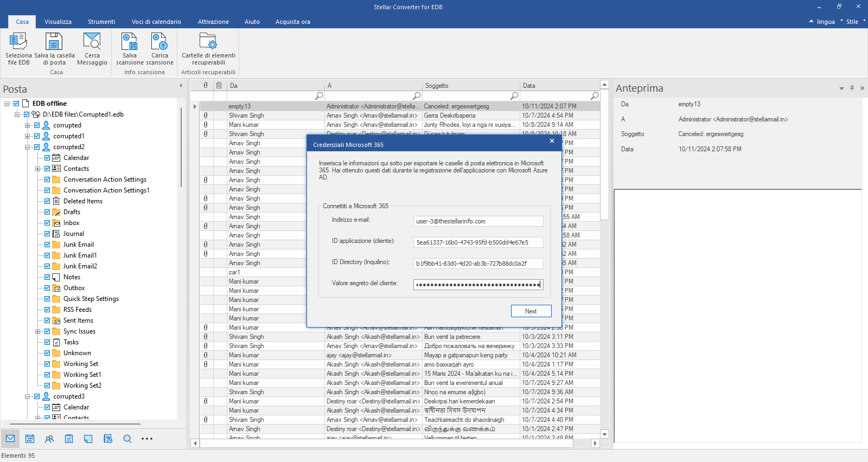
Task: Click search magnifier in A filter
Action: [x=417, y=95]
